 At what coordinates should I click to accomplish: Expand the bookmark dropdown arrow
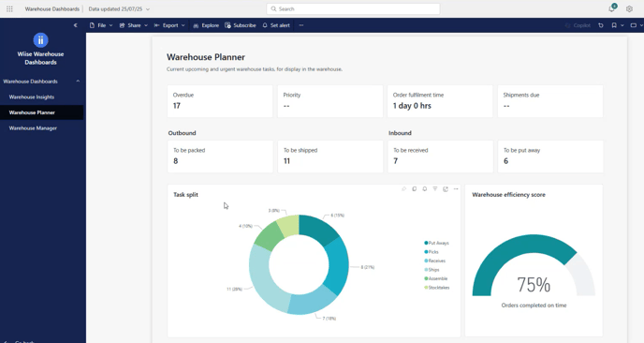point(622,25)
